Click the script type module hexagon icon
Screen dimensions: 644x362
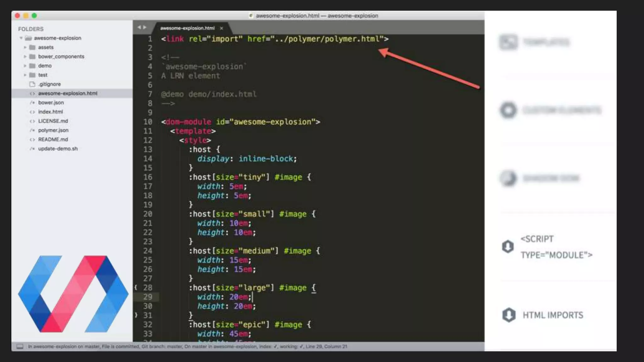coord(508,247)
